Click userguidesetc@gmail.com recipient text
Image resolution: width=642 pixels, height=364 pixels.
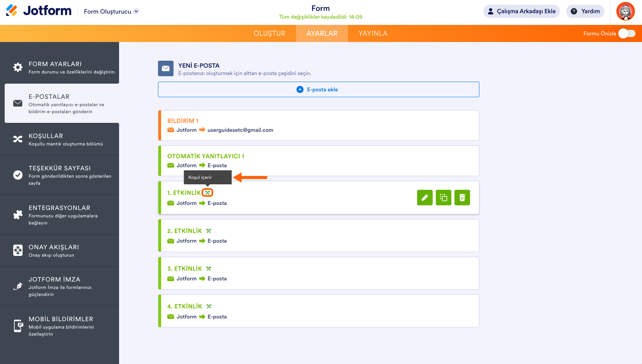click(240, 130)
